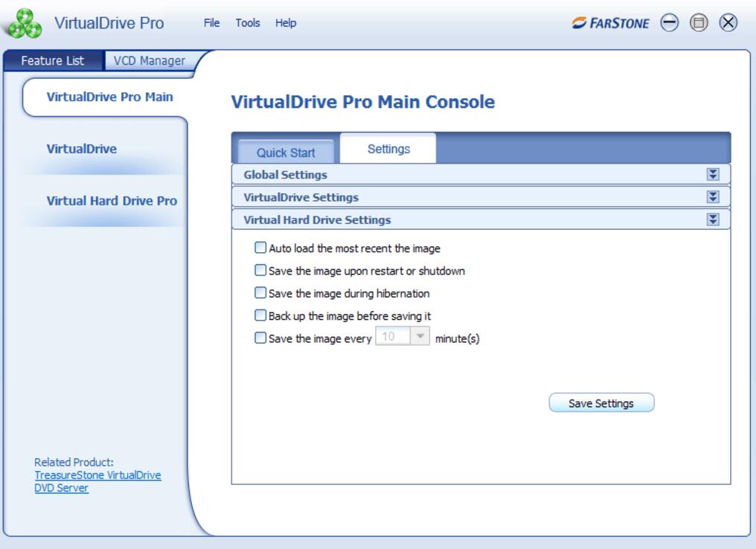The image size is (756, 549).
Task: Check Save the image upon restart or shutdown
Action: 260,270
